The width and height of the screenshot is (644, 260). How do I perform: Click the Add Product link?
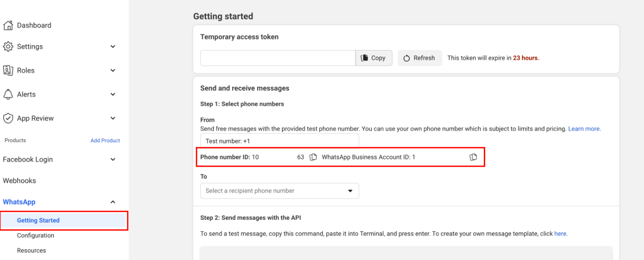(x=105, y=140)
